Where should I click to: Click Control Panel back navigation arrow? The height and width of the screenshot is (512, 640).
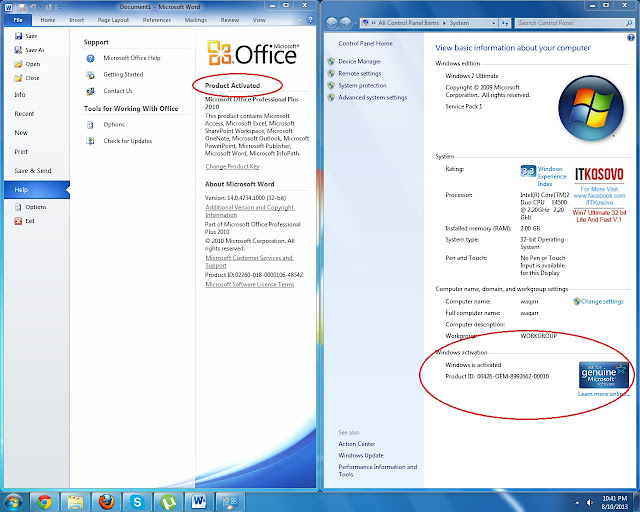pos(332,23)
